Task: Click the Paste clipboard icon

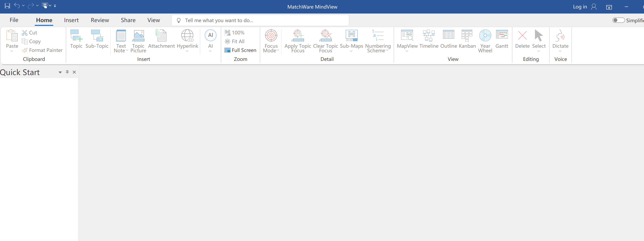Action: coord(12,35)
